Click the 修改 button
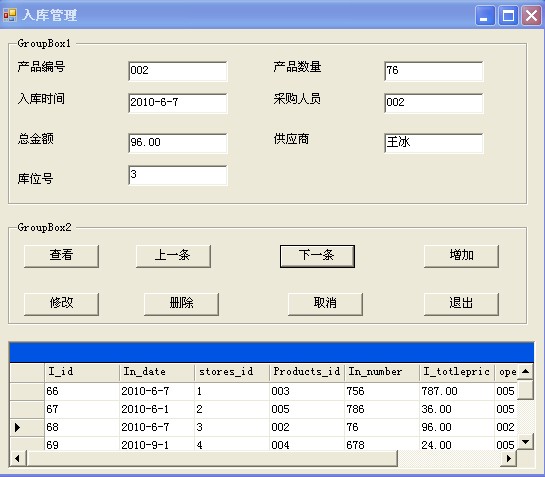Screen dimensions: 545x477 pyautogui.click(x=61, y=304)
